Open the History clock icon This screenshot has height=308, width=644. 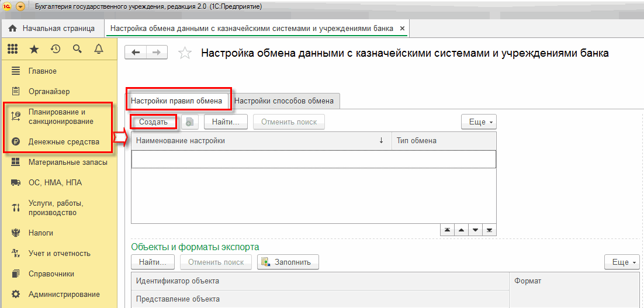(56, 49)
